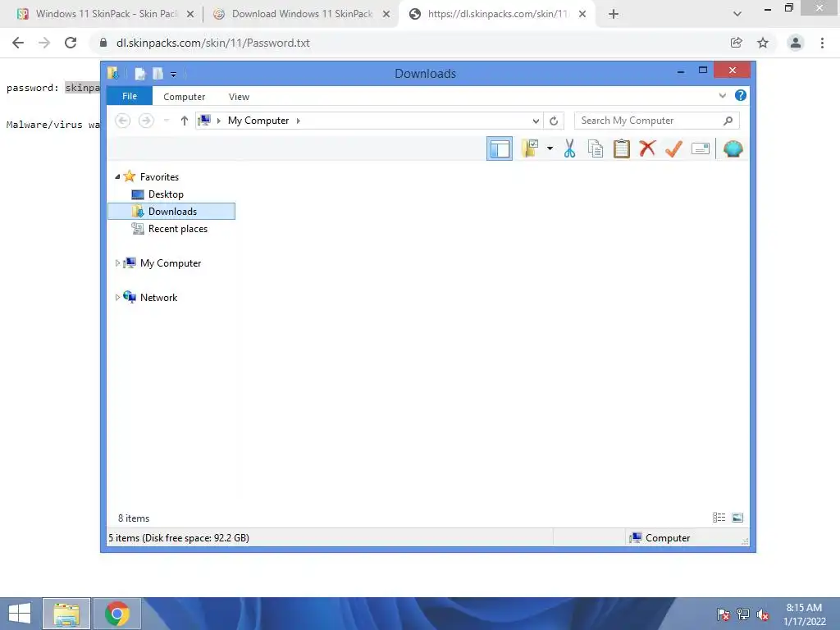This screenshot has width=840, height=630.
Task: Bookmark this page with star icon
Action: (x=763, y=43)
